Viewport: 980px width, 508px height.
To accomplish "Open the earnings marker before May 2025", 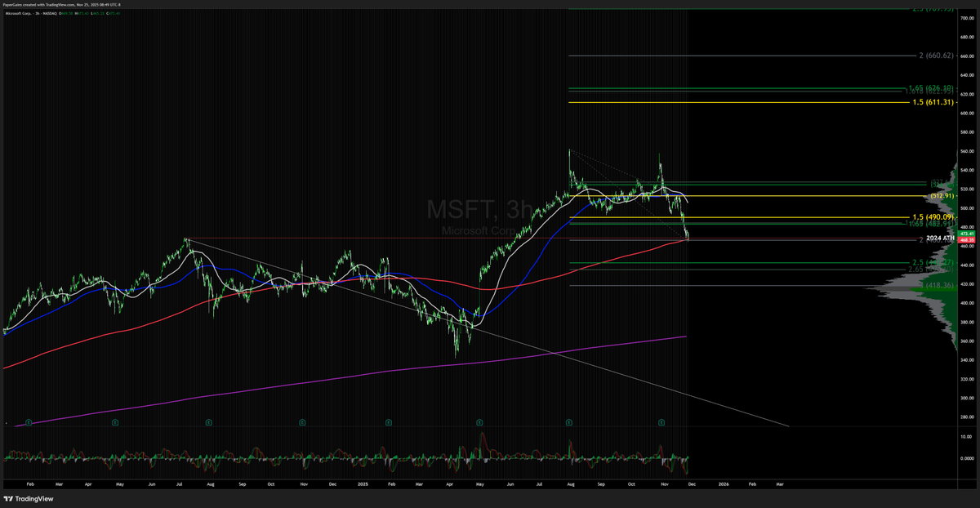I will 479,422.
